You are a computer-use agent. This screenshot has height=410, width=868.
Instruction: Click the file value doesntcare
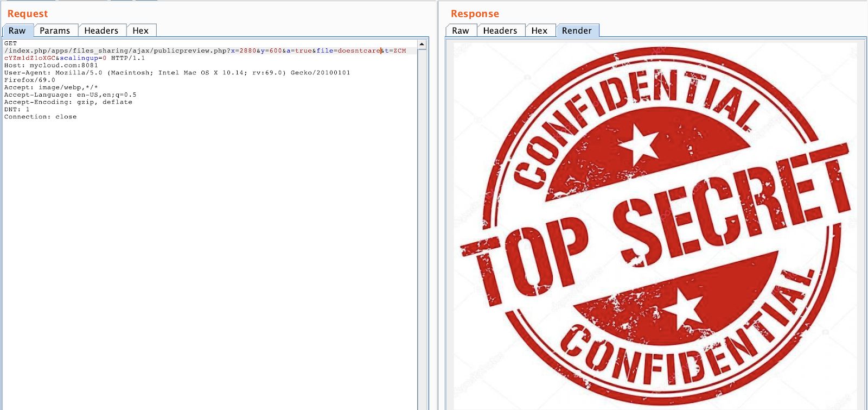point(359,51)
